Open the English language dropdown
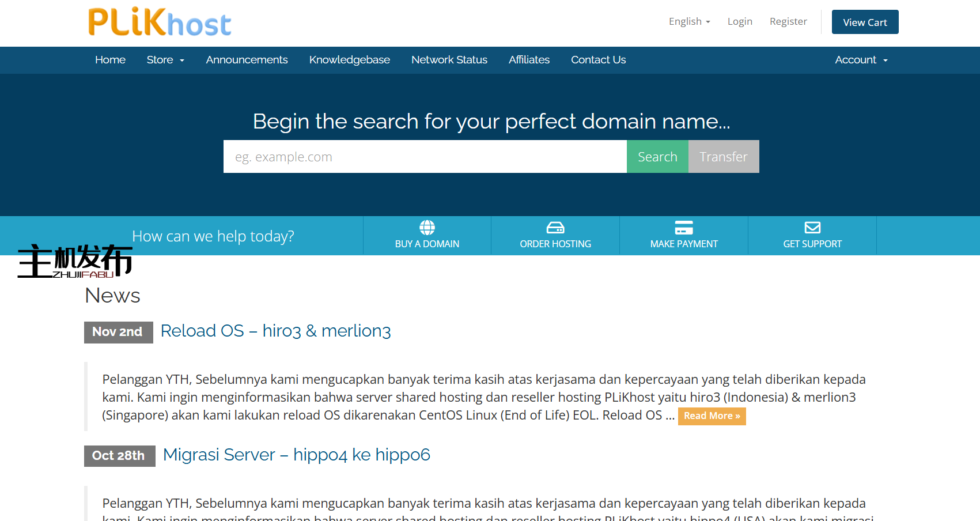Screen dimensions: 980x521 click(689, 22)
